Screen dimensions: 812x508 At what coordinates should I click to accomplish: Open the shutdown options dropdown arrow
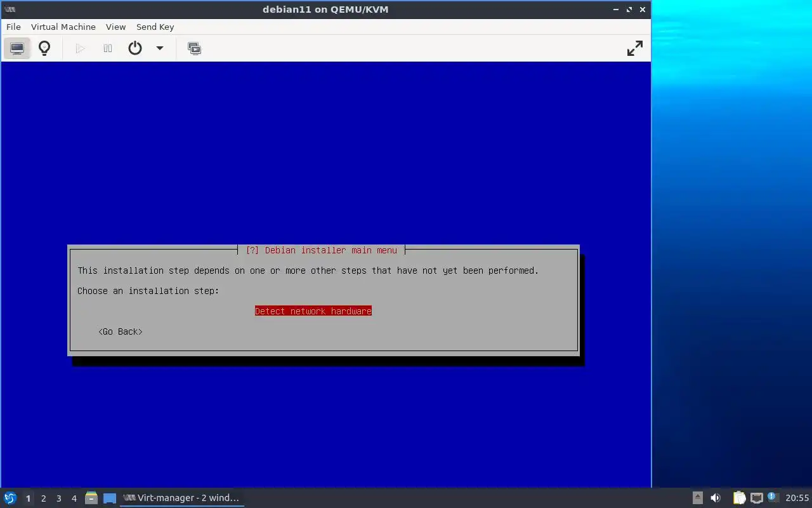click(160, 48)
